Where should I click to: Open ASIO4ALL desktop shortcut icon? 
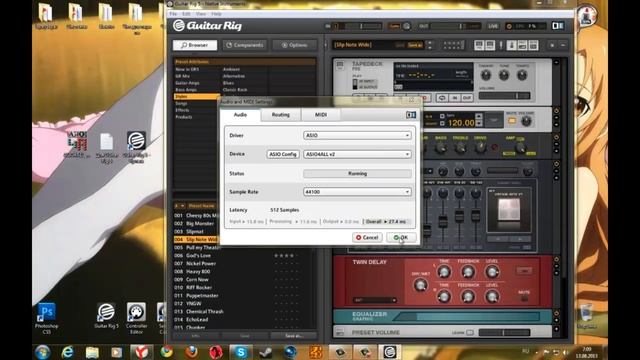[77, 144]
